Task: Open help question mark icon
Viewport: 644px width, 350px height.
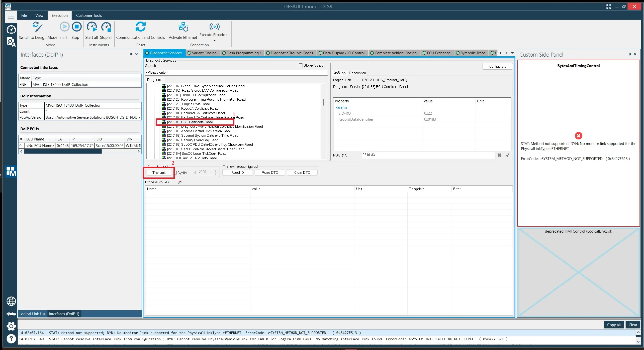Action: [x=11, y=339]
